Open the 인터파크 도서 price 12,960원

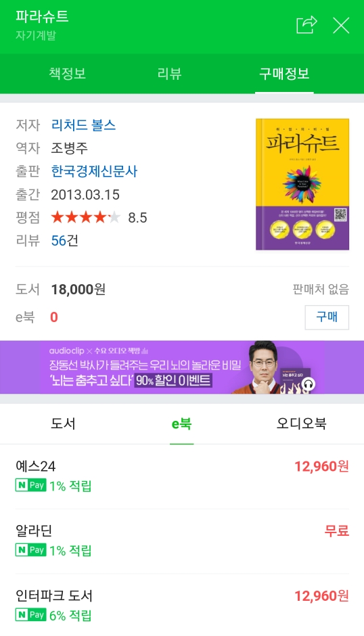tap(321, 596)
